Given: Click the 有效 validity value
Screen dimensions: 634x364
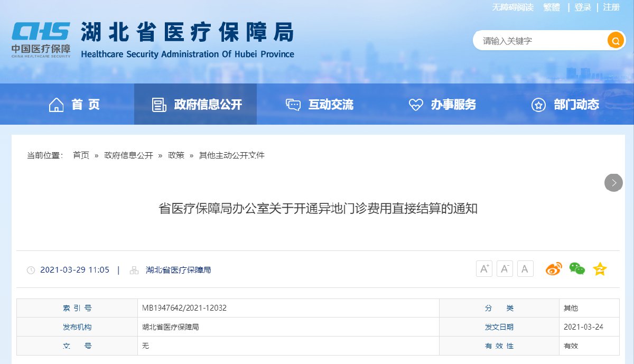Looking at the screenshot, I should pyautogui.click(x=571, y=346).
